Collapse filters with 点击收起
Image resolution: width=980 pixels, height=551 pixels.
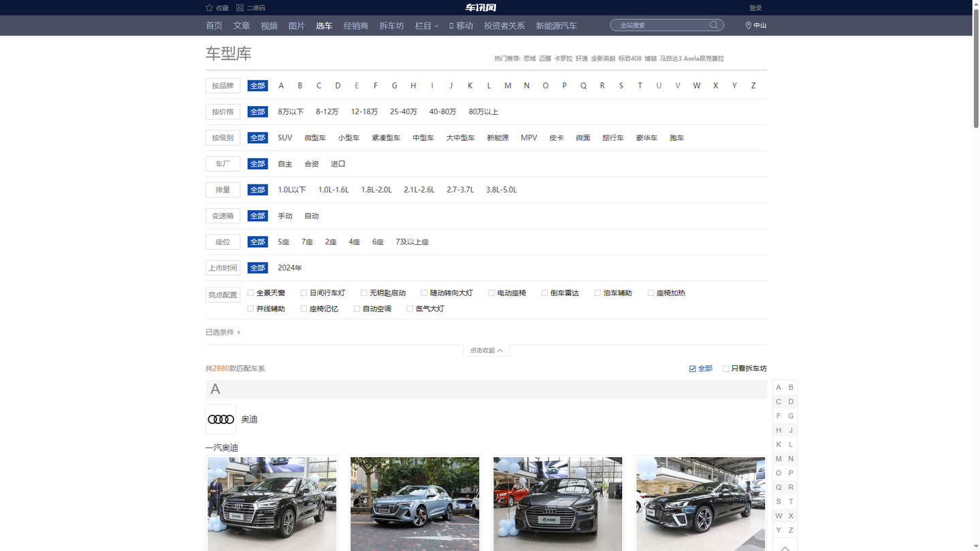tap(486, 350)
